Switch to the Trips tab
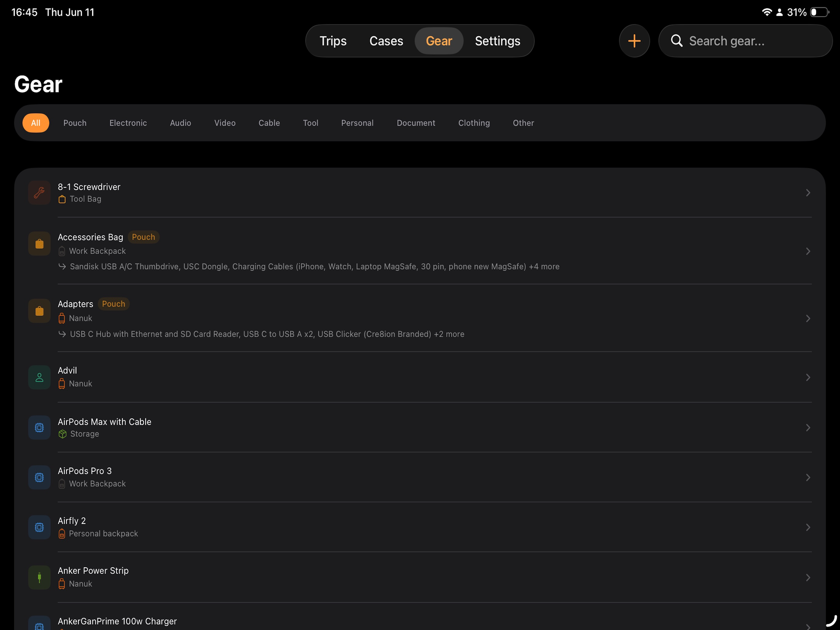This screenshot has height=630, width=840. pos(333,41)
